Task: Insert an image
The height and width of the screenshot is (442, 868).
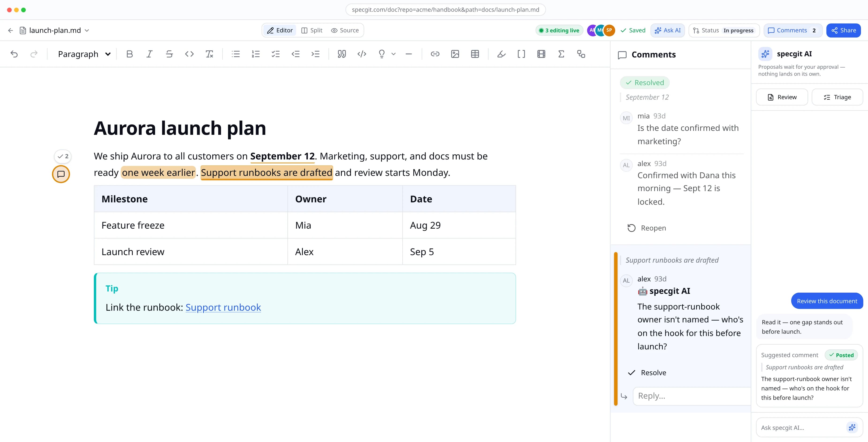Action: coord(455,54)
